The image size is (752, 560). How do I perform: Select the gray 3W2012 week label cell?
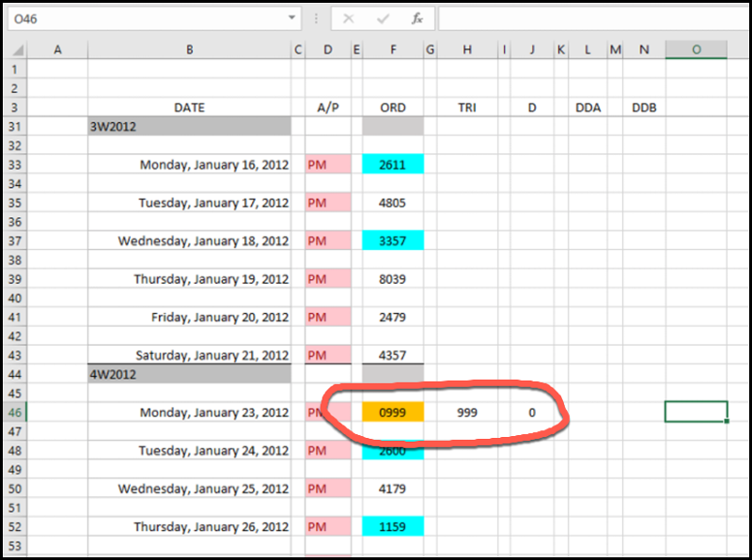(189, 127)
